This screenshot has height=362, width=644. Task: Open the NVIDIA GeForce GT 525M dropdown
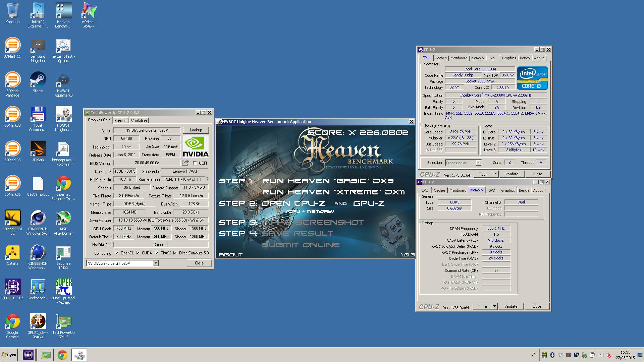click(x=156, y=263)
